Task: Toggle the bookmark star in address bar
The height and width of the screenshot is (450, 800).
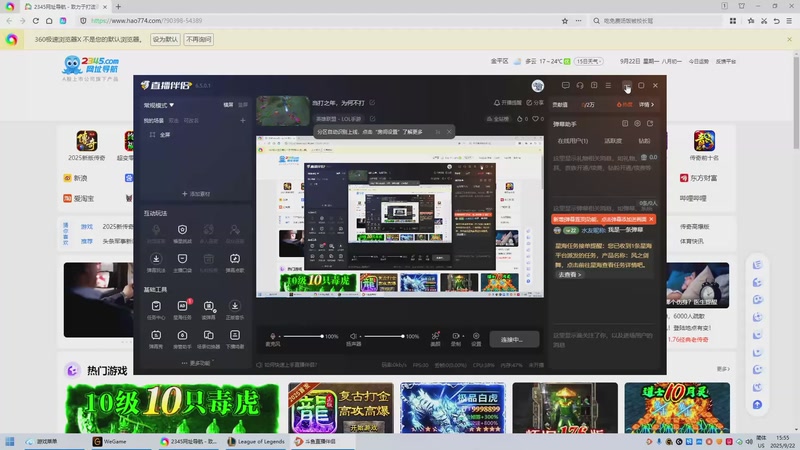Action: 565,21
